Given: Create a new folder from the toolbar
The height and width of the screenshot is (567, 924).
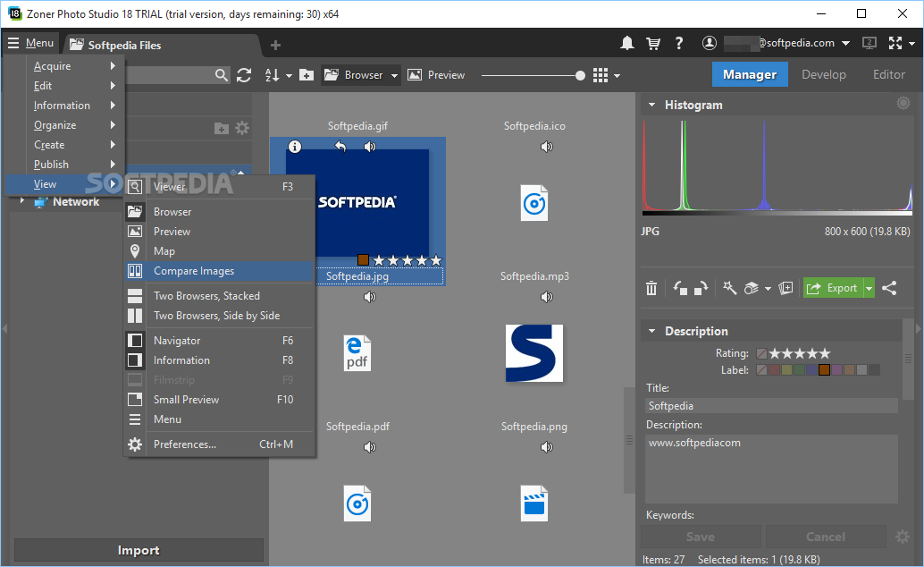Looking at the screenshot, I should (307, 75).
